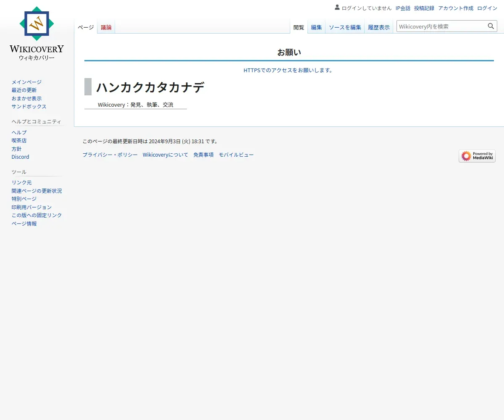
Task: Open 免責事項 footer link
Action: point(203,155)
